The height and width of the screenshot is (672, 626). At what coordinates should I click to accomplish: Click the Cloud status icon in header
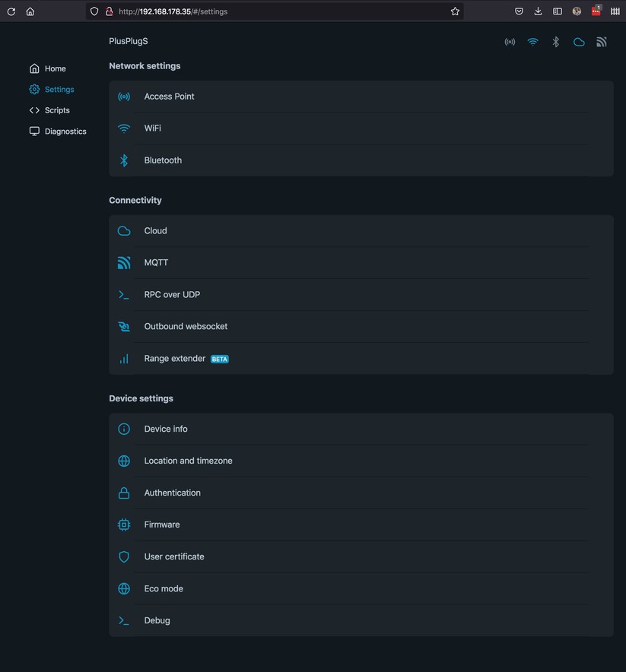(x=579, y=42)
